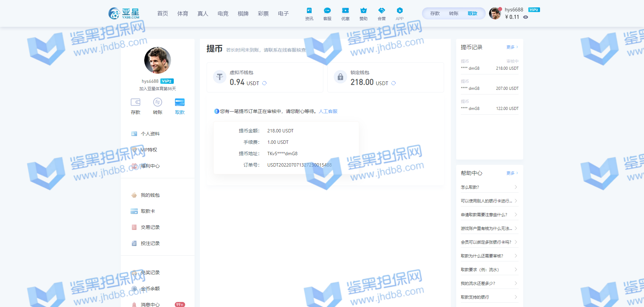Image resolution: width=644 pixels, height=307 pixels.
Task: Open 客服 customer service chat icon
Action: [x=327, y=11]
